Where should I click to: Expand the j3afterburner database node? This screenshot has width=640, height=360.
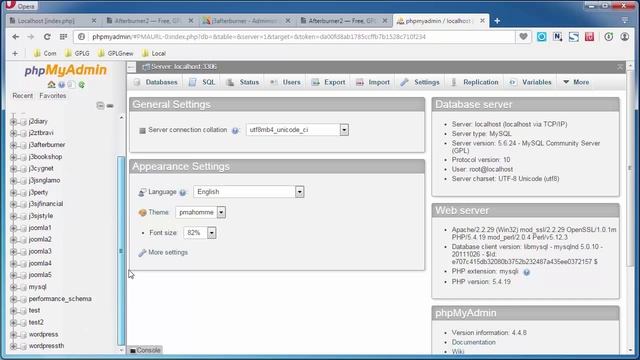pyautogui.click(x=13, y=145)
